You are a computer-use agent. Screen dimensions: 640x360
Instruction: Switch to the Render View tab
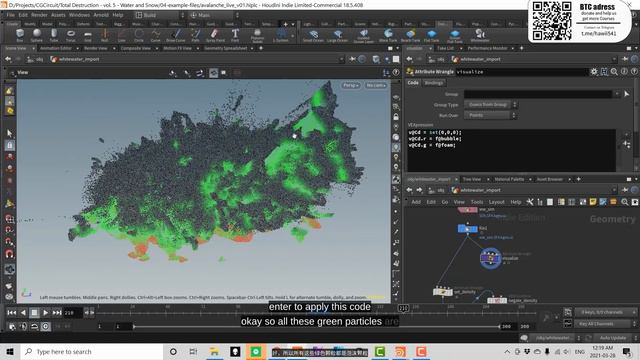click(96, 48)
